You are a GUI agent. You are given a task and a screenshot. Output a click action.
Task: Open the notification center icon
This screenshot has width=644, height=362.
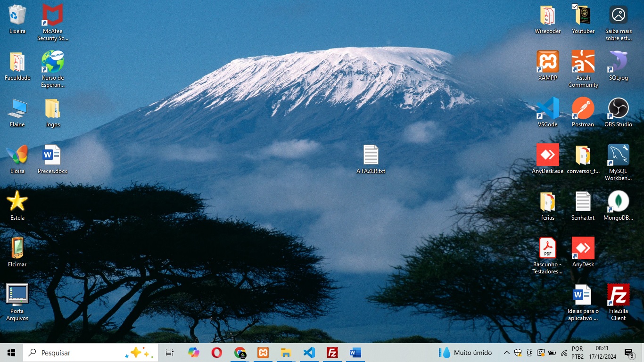629,353
